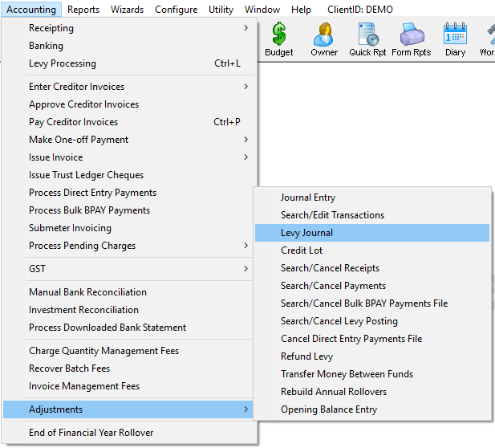Viewport: 495px width, 448px height.
Task: Choose Search/Cancel Receipts
Action: pyautogui.click(x=372, y=268)
